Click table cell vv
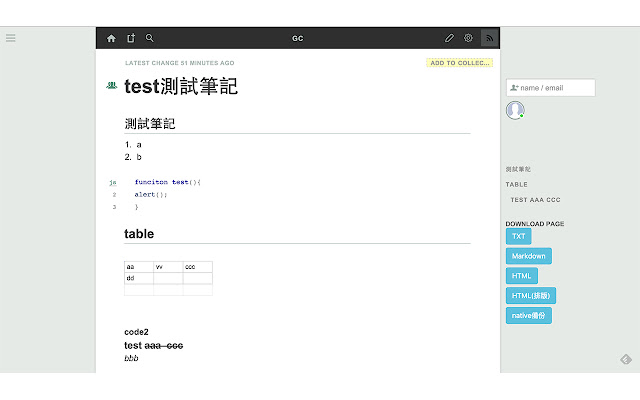The width and height of the screenshot is (640, 400). [168, 267]
